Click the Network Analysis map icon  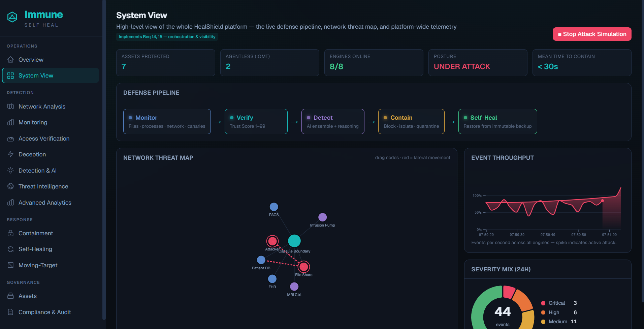pyautogui.click(x=10, y=107)
